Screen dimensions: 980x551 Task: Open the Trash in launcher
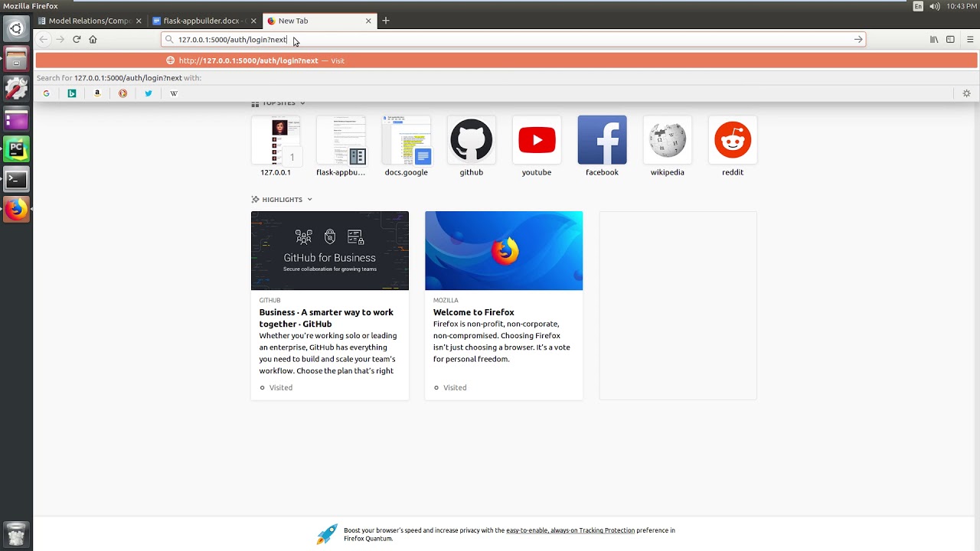point(16,533)
